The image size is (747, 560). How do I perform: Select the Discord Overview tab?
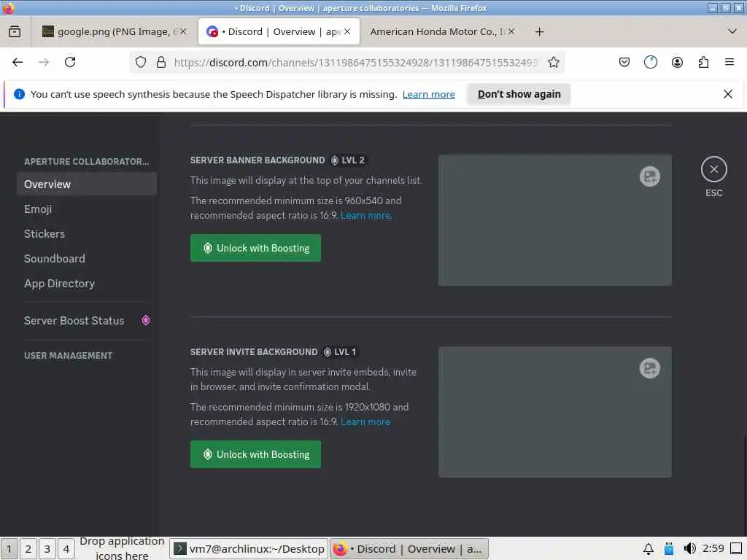coord(279,31)
